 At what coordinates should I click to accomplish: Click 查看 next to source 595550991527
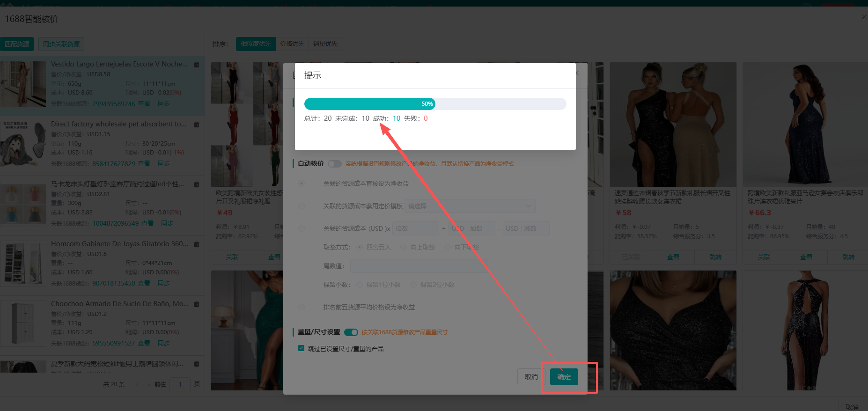[x=144, y=344]
